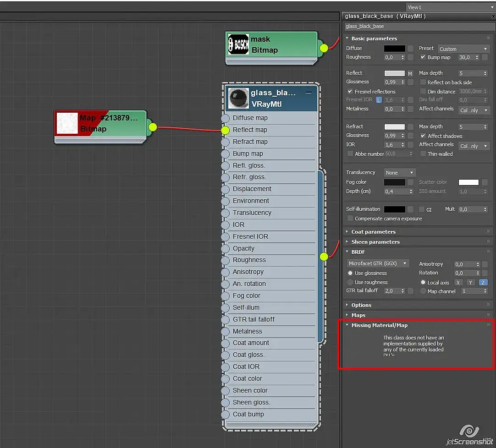Click the Bump map input socket
496x448 pixels.
click(x=225, y=154)
